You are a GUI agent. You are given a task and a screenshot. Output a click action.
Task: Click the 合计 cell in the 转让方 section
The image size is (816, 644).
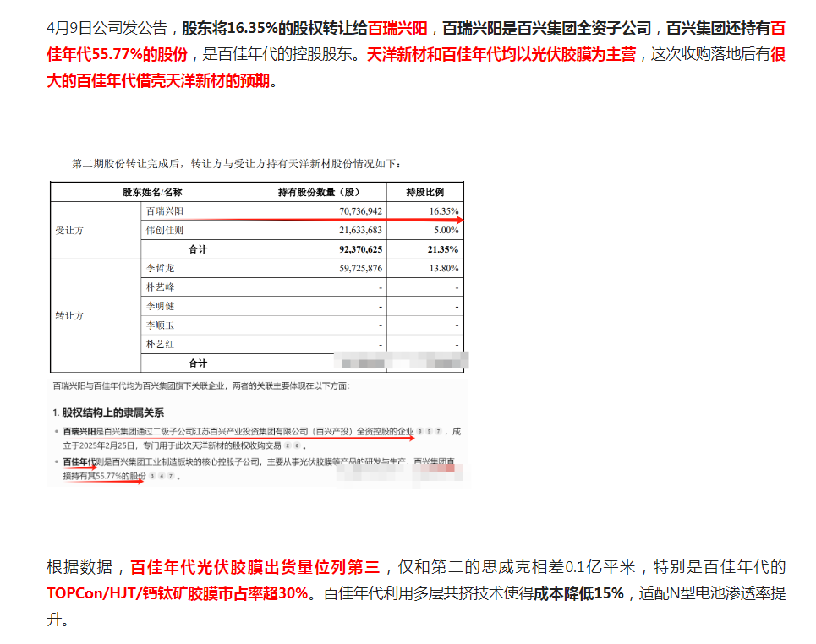click(x=198, y=363)
